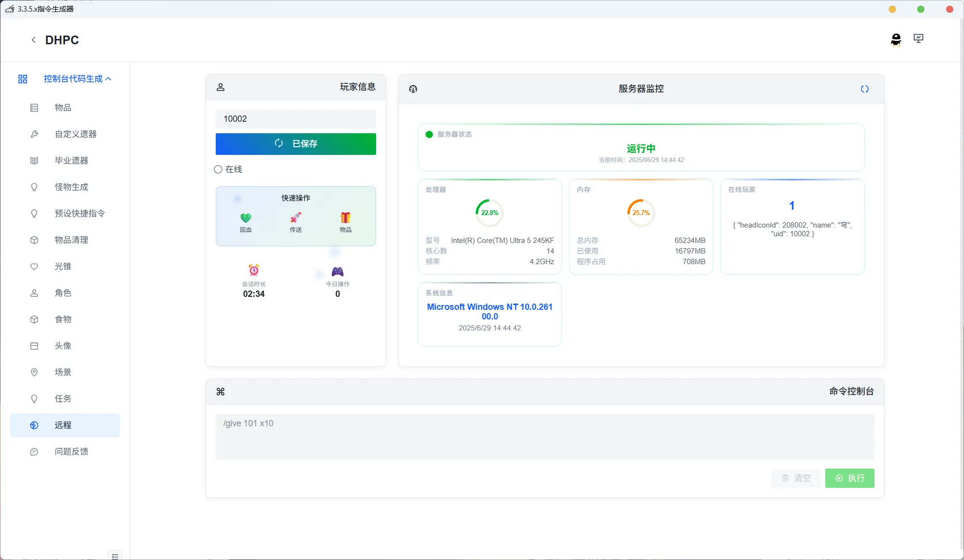The height and width of the screenshot is (560, 964).
Task: Click the dashboard icon in 服务器监控 header
Action: [413, 89]
